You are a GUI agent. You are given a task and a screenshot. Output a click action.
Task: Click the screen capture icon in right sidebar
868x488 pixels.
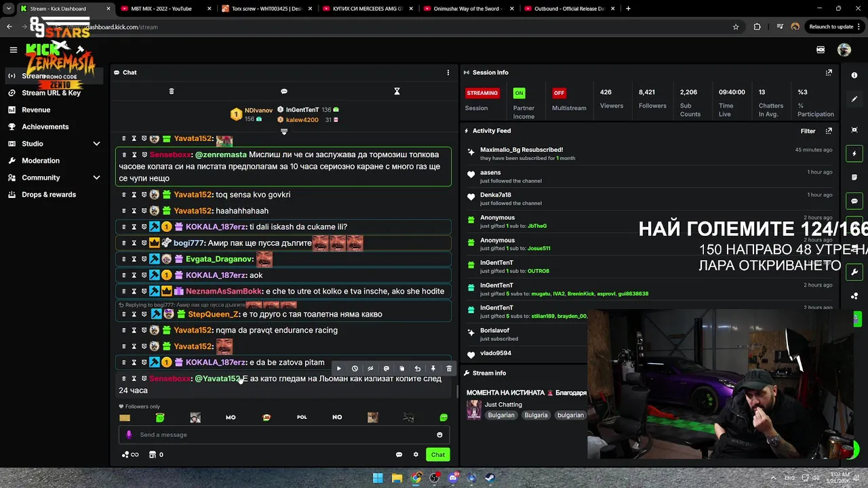(x=854, y=129)
